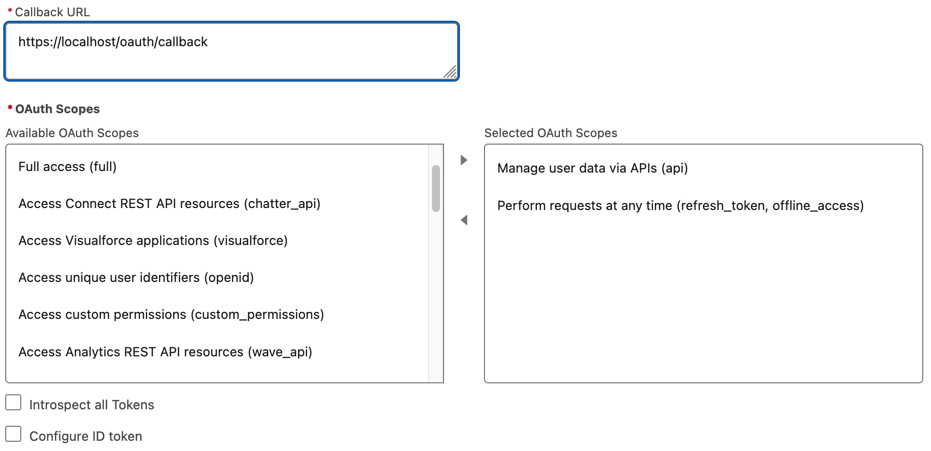Viewport: 931px width, 451px height.
Task: Choose Access Analytics REST API resources (wave_api)
Action: pos(165,352)
